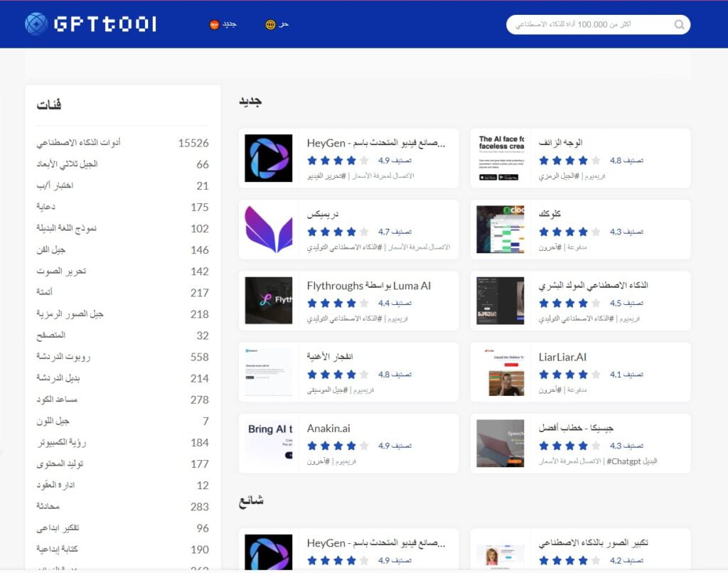The height and width of the screenshot is (573, 728).
Task: Click the star rating of Anakin.ai
Action: point(338,446)
